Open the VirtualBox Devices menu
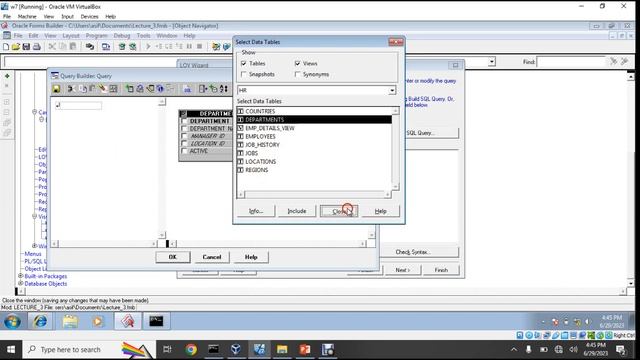The image size is (640, 360). 89,16
